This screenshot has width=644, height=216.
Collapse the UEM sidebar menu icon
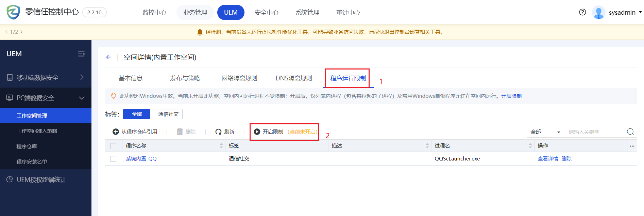(x=81, y=54)
